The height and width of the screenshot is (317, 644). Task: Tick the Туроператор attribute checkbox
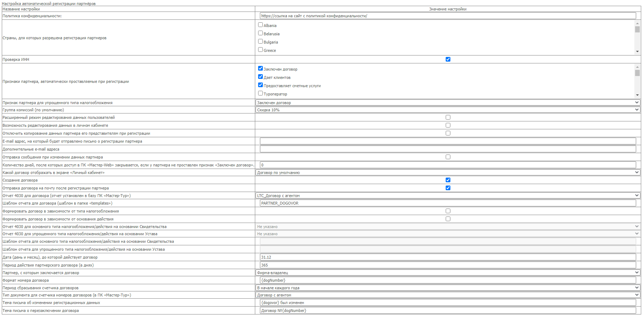click(260, 93)
